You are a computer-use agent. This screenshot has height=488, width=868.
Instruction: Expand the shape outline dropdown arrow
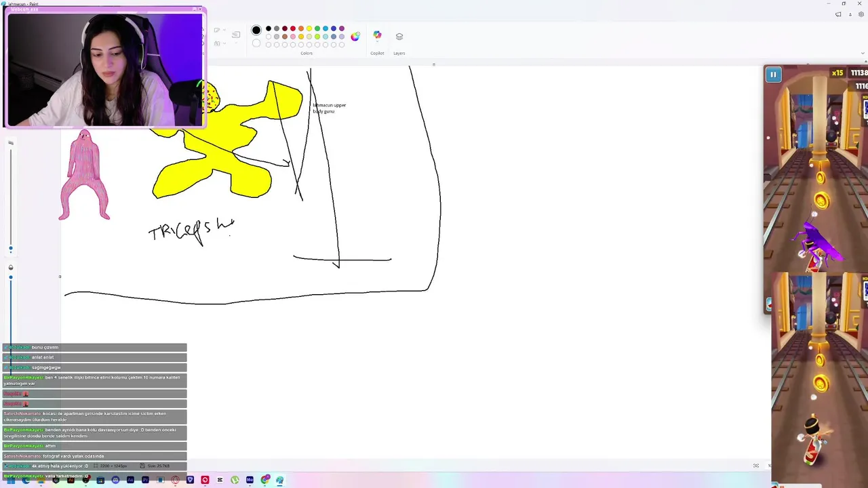224,30
